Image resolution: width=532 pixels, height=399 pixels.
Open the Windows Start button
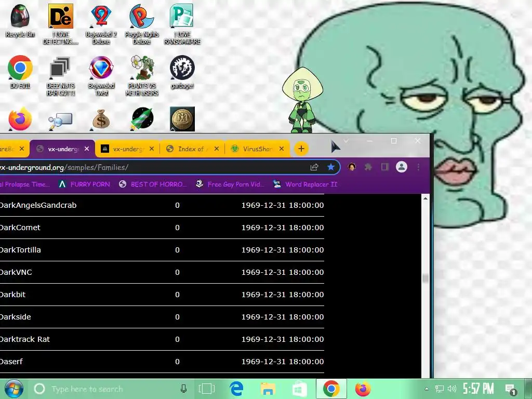[14, 389]
